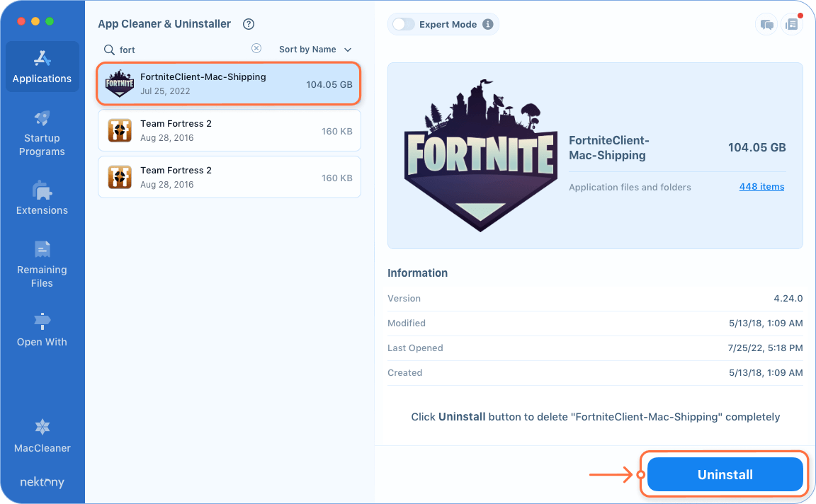
Task: Select the first Team Fortress 2 entry
Action: click(x=228, y=130)
